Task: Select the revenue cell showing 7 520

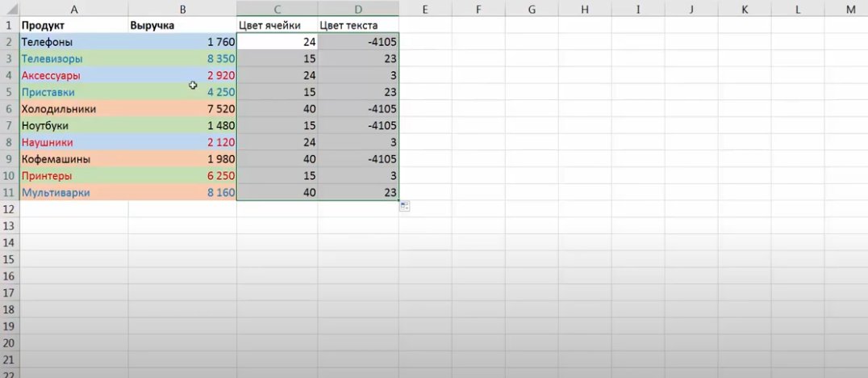Action: click(182, 108)
